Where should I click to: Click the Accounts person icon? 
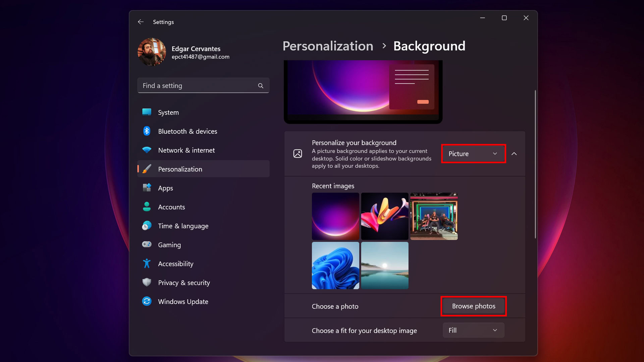(147, 207)
